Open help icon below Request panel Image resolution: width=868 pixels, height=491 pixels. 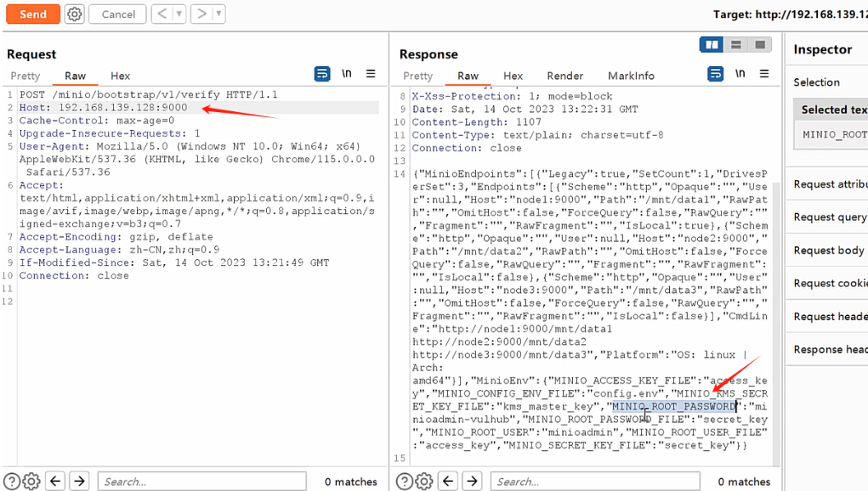(12, 482)
